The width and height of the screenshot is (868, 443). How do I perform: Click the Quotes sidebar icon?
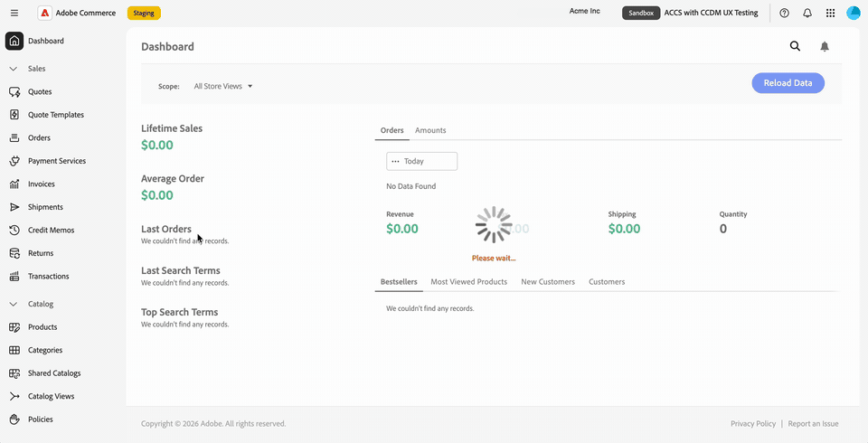pyautogui.click(x=14, y=92)
